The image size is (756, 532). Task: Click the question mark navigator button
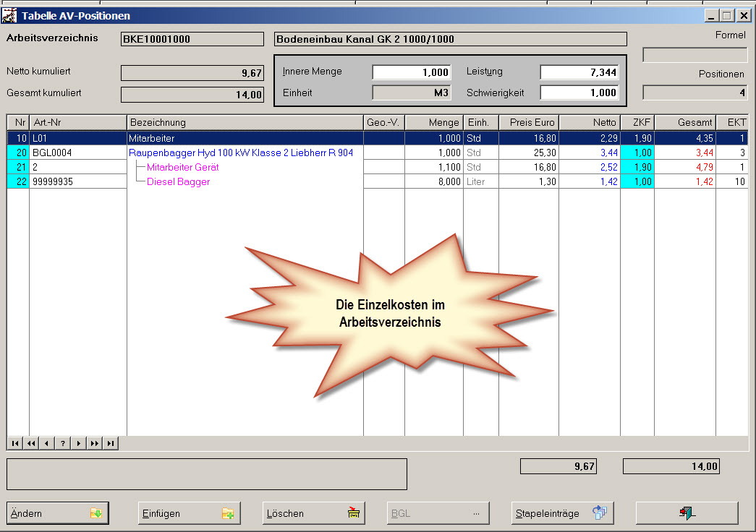(x=63, y=443)
